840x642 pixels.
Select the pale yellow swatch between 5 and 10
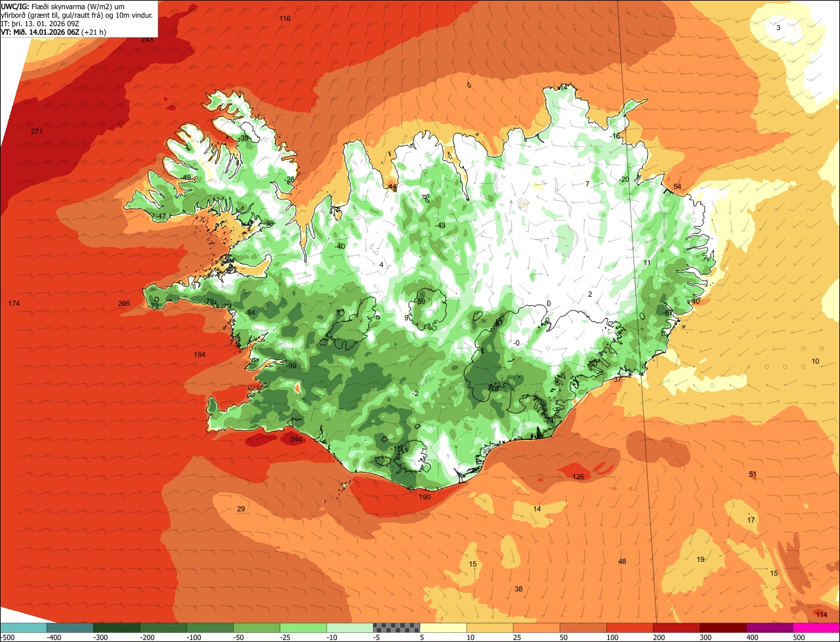443,628
